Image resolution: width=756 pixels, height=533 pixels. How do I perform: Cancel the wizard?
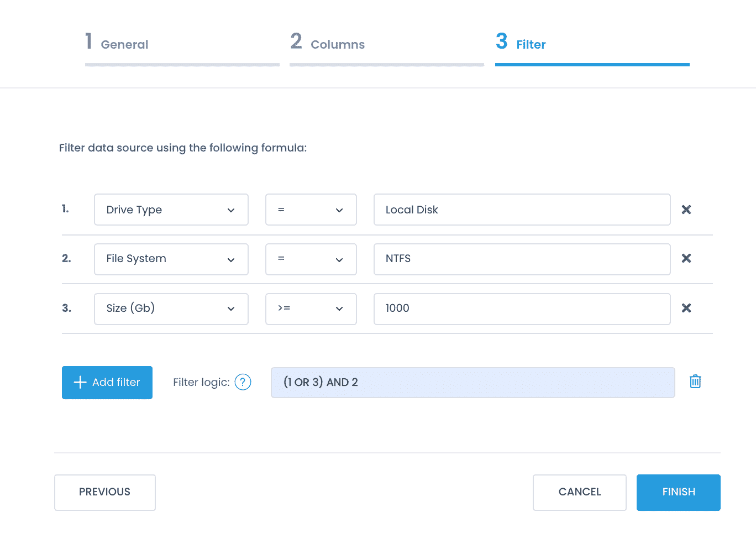[579, 492]
